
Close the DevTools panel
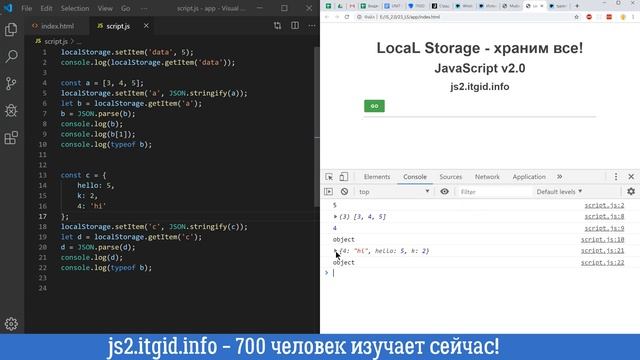click(631, 177)
